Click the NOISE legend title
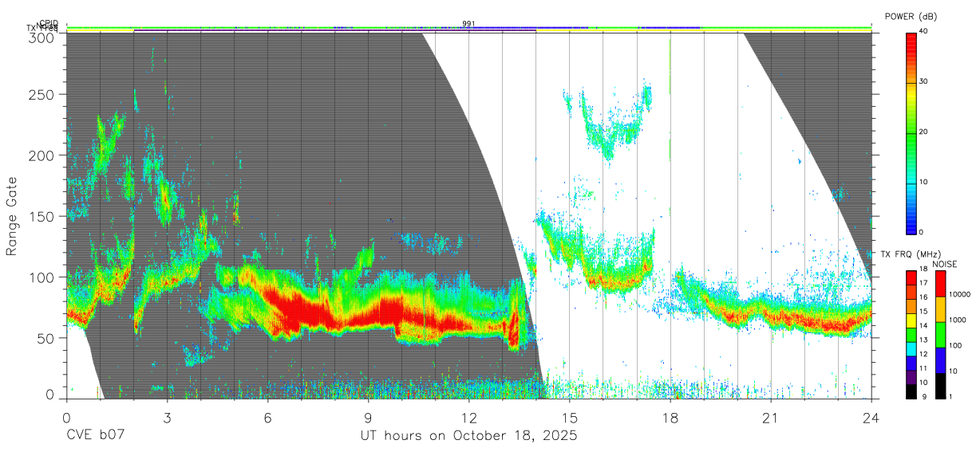 pyautogui.click(x=945, y=264)
